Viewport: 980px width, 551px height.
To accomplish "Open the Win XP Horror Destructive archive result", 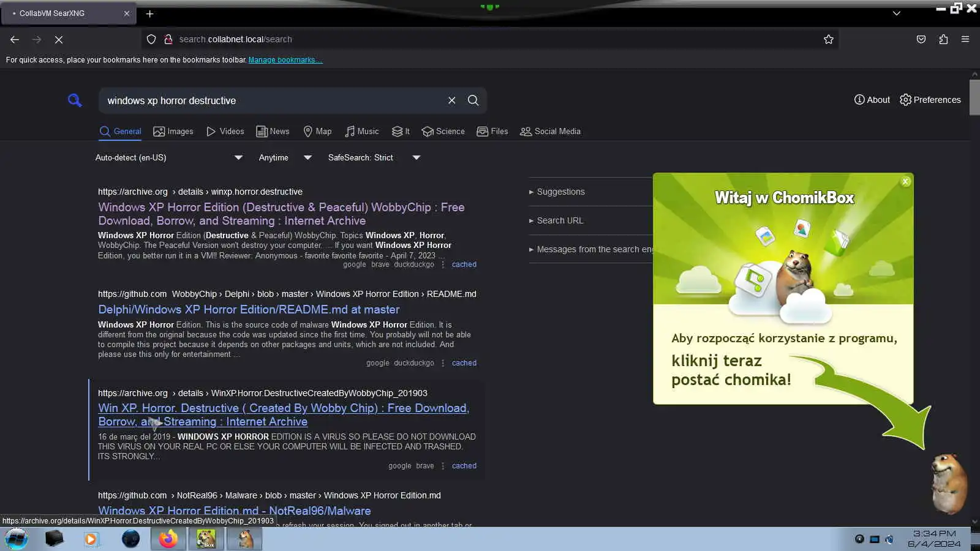I will pyautogui.click(x=284, y=415).
